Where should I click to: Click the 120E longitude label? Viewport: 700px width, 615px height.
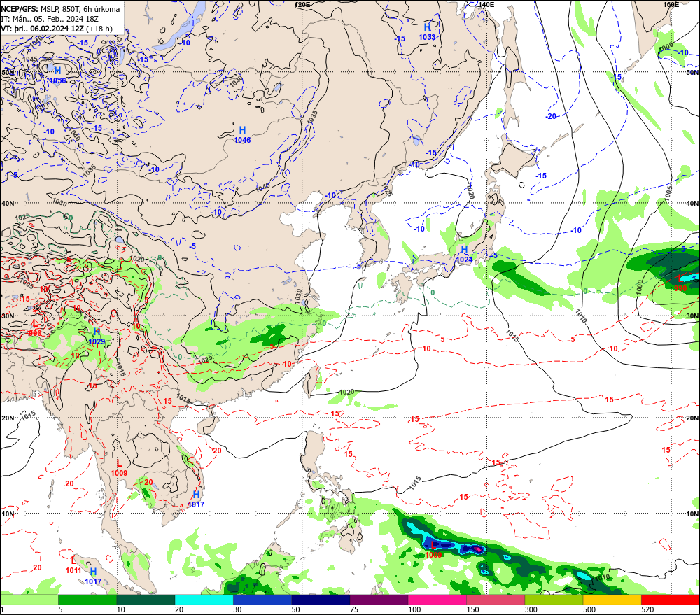[302, 4]
